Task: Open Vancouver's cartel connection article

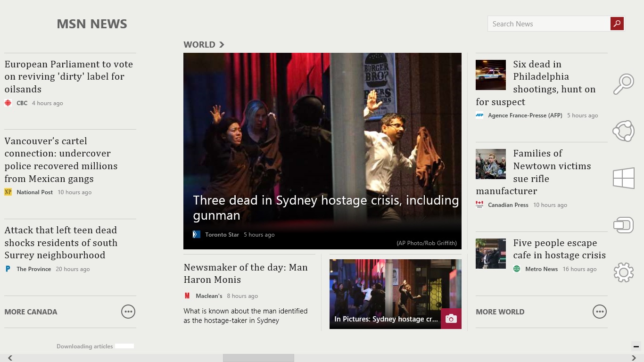Action: [61, 159]
